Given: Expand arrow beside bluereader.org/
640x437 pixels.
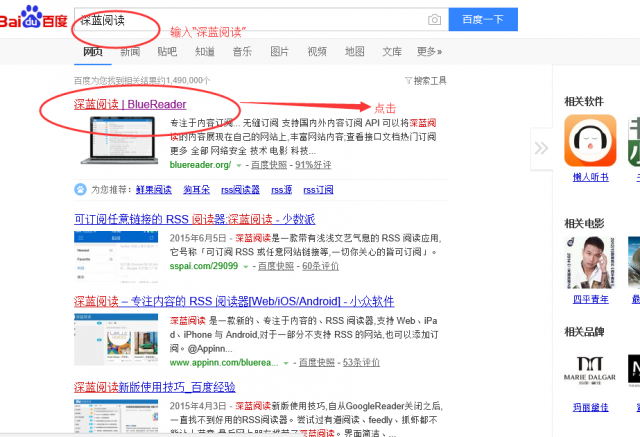Looking at the screenshot, I should tap(239, 165).
